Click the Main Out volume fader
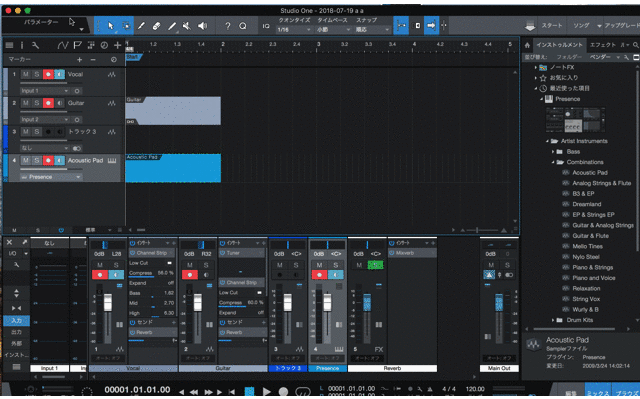This screenshot has width=640, height=399. (x=499, y=303)
